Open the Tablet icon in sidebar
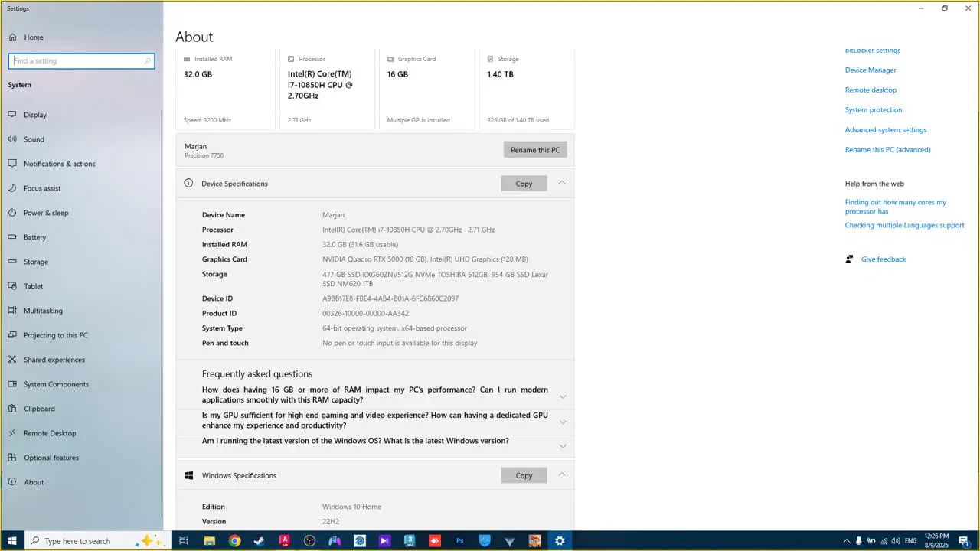Image resolution: width=980 pixels, height=551 pixels. (x=12, y=286)
